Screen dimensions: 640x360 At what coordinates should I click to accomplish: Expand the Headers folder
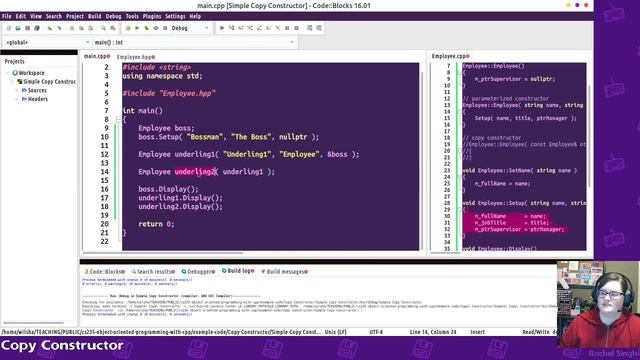(x=17, y=99)
